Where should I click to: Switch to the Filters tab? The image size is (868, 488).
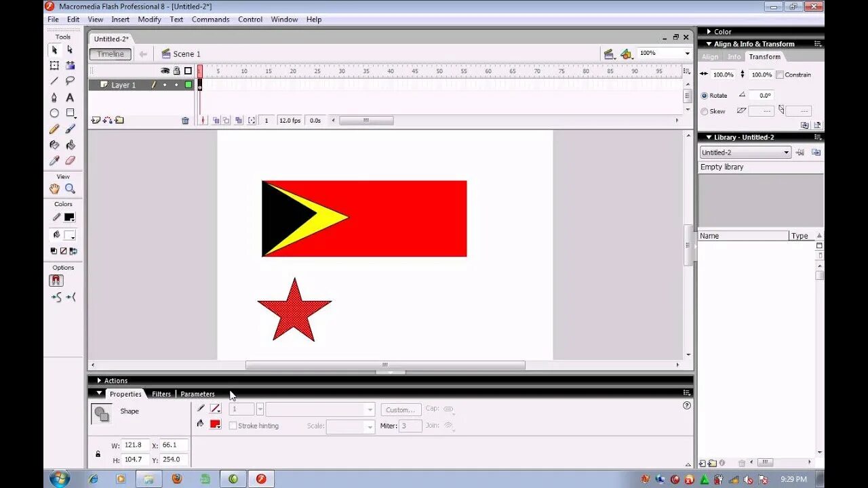tap(161, 394)
